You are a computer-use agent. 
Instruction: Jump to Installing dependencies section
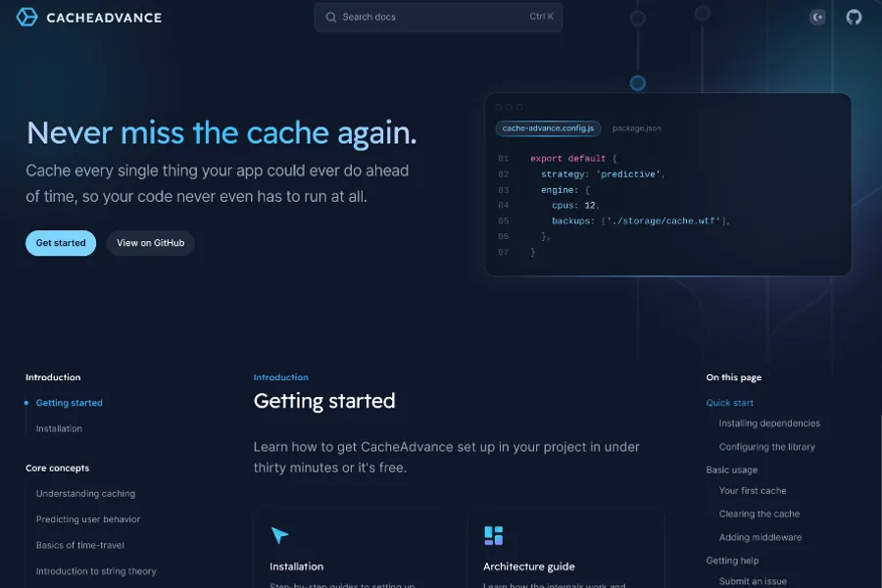click(769, 423)
